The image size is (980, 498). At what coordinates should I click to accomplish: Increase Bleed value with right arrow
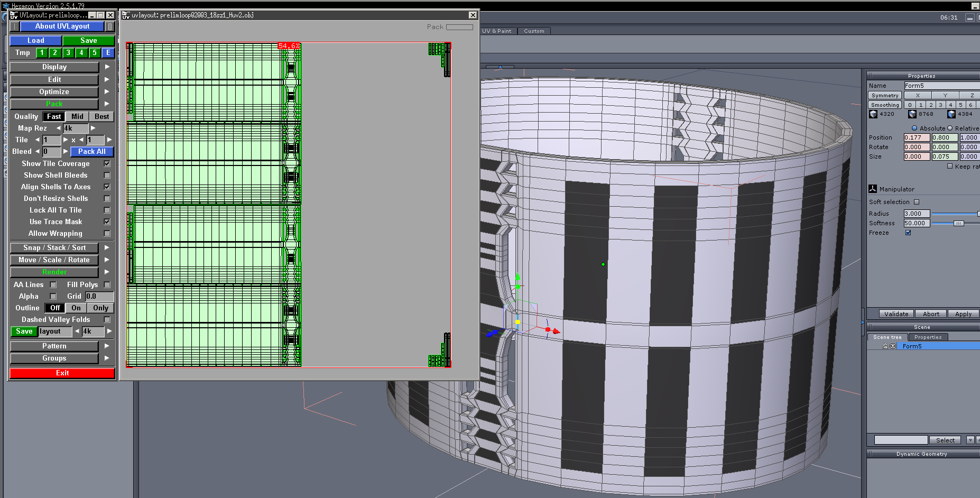click(66, 152)
